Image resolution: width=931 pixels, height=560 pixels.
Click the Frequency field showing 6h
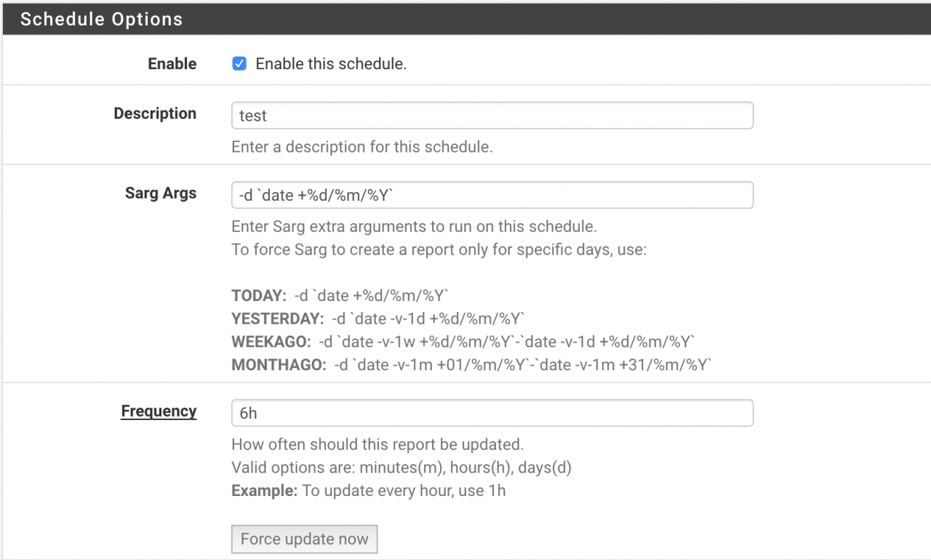click(x=492, y=413)
